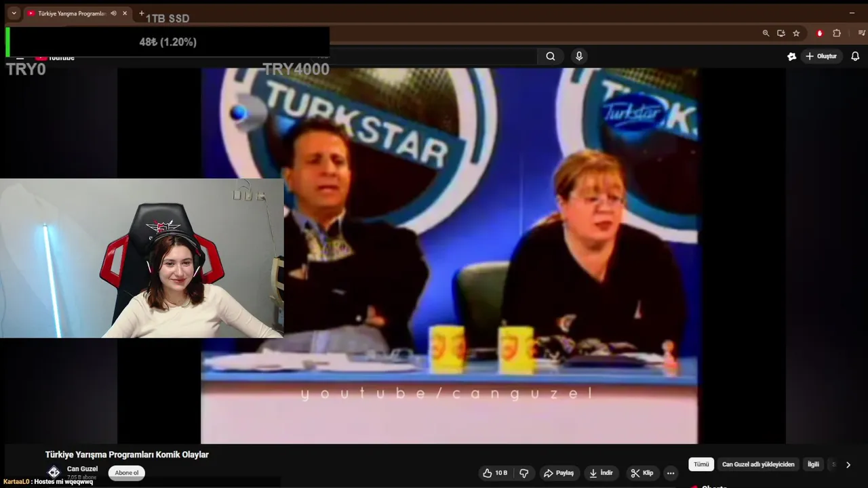Show more filter chips with right arrow

(848, 464)
